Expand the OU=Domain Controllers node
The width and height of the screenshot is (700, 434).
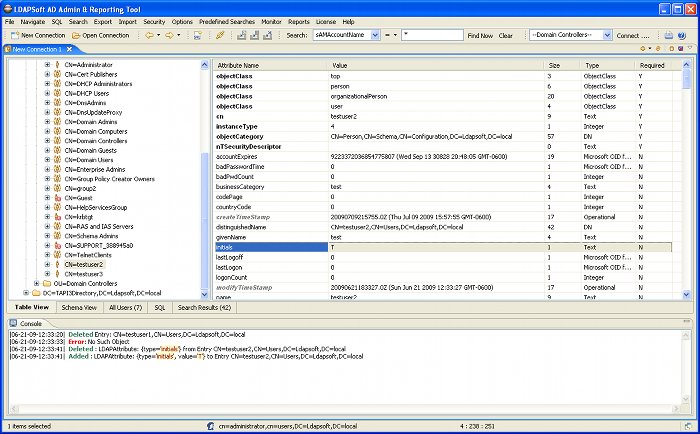coord(35,283)
